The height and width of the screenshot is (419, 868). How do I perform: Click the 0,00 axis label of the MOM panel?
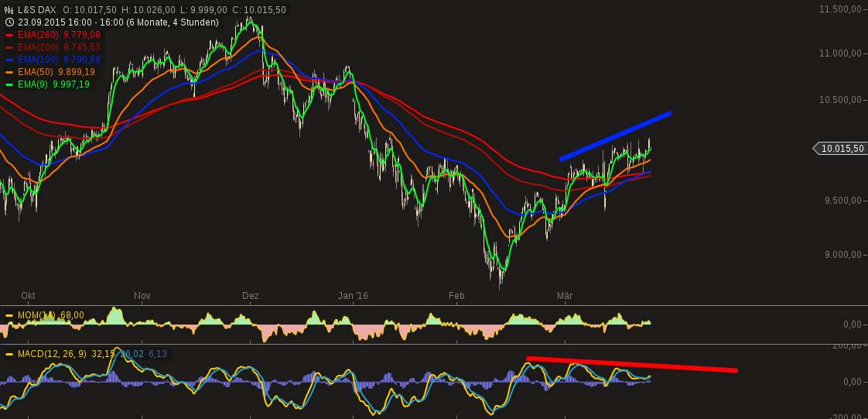(x=853, y=325)
